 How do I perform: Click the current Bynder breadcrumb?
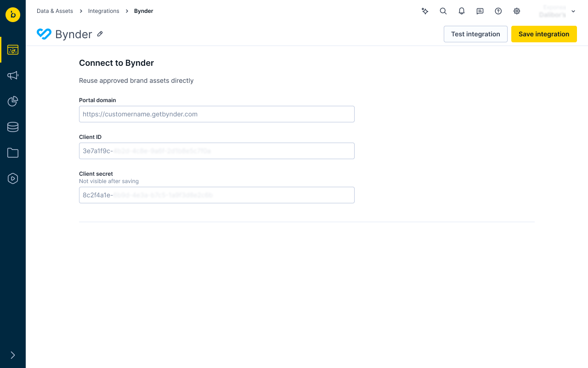(x=144, y=11)
